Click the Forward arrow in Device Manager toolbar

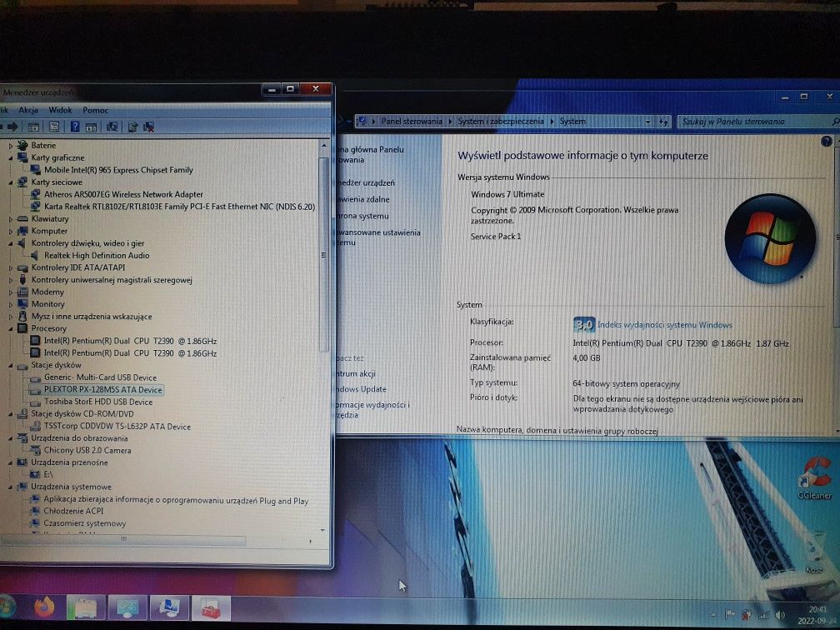(x=12, y=127)
